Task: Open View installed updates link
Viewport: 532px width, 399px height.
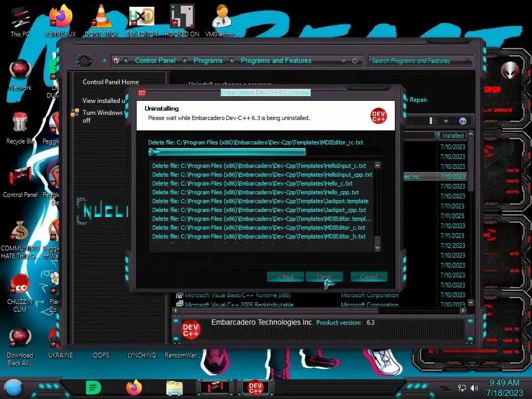Action: click(104, 101)
